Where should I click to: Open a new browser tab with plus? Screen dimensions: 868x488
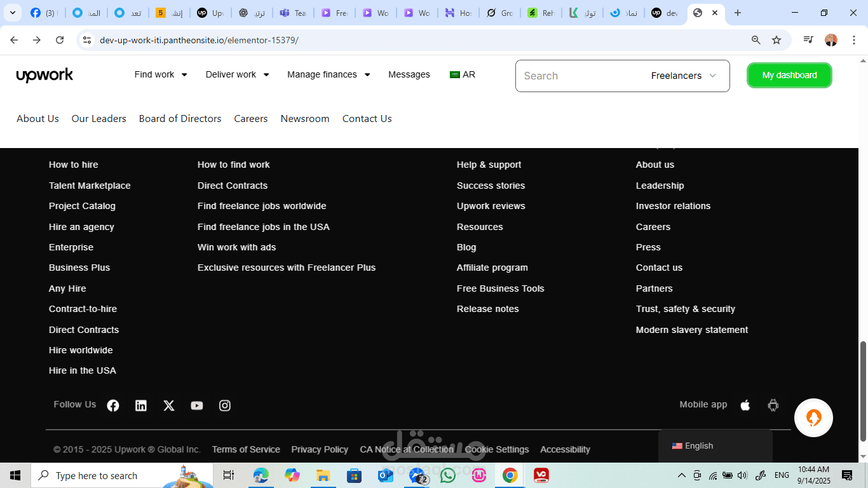pos(738,13)
